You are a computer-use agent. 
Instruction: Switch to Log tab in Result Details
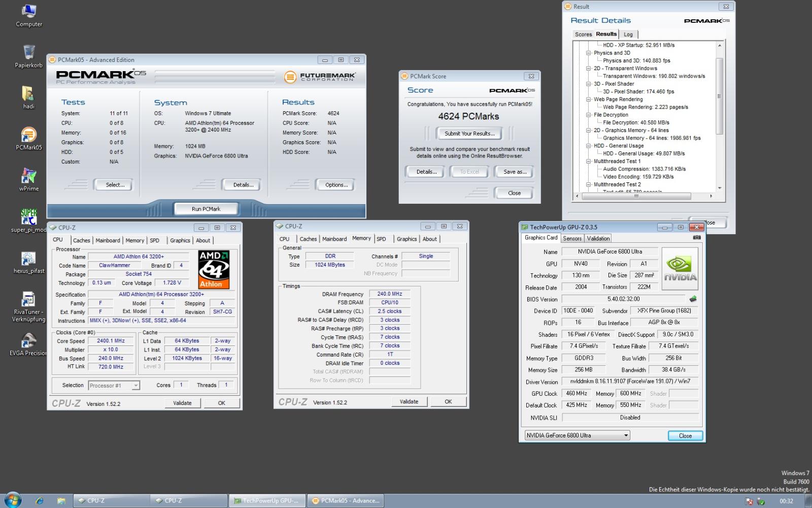628,35
